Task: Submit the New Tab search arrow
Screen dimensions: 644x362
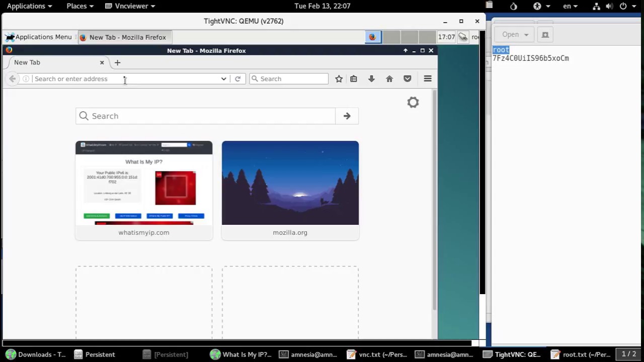Action: [347, 116]
